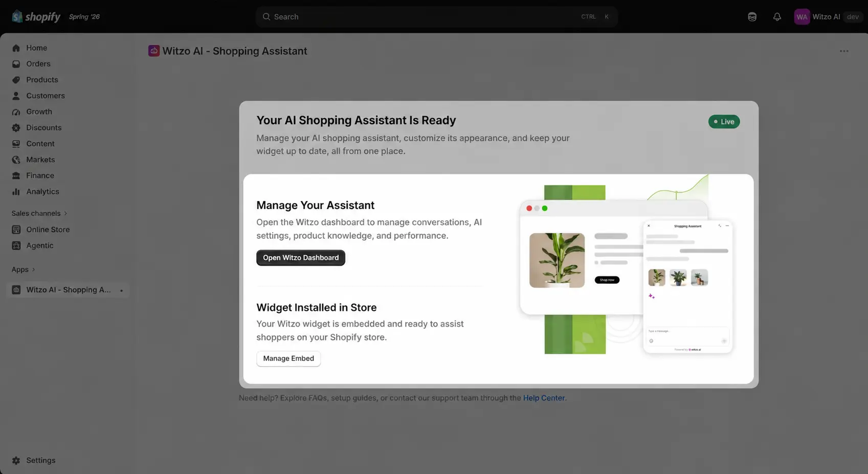
Task: Click the search magnifier icon
Action: click(266, 17)
